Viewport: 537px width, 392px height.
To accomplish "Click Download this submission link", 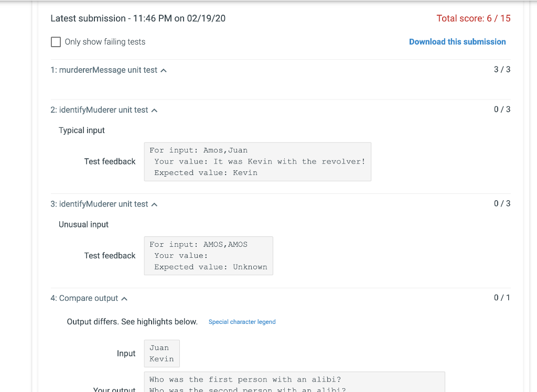I will point(457,42).
